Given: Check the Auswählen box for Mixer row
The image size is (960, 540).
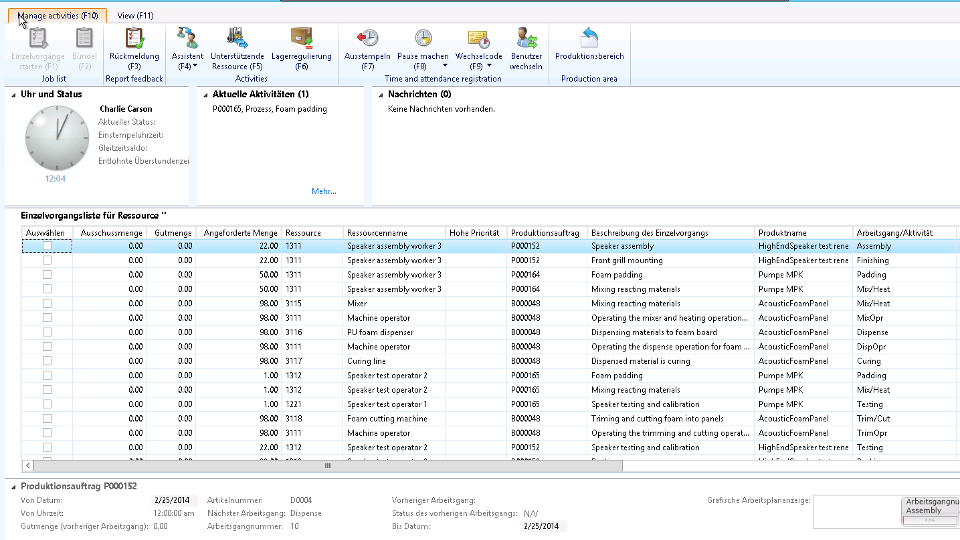Looking at the screenshot, I should pyautogui.click(x=47, y=303).
